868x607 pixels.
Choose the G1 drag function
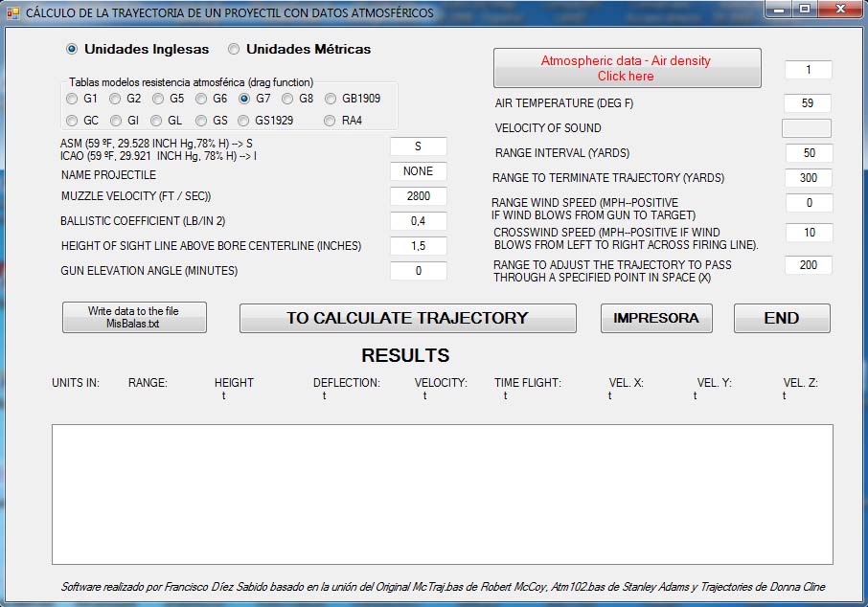pos(73,99)
